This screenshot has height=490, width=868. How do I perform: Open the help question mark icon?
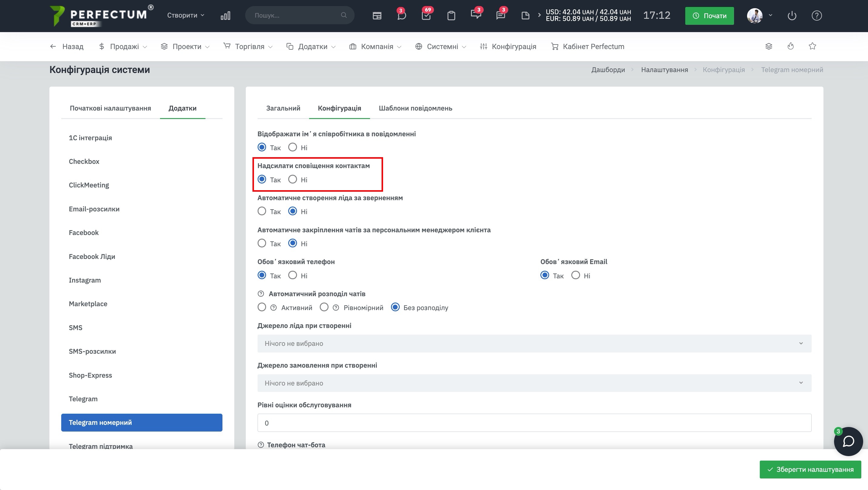point(816,15)
